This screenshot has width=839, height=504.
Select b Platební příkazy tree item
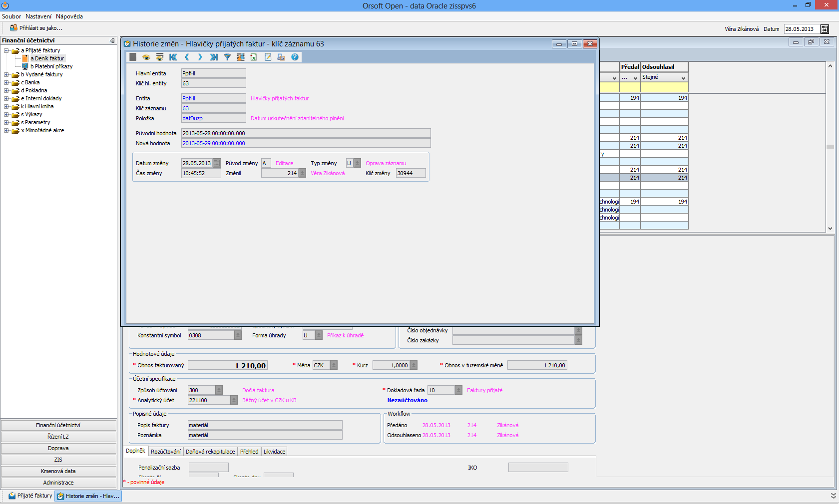[51, 66]
